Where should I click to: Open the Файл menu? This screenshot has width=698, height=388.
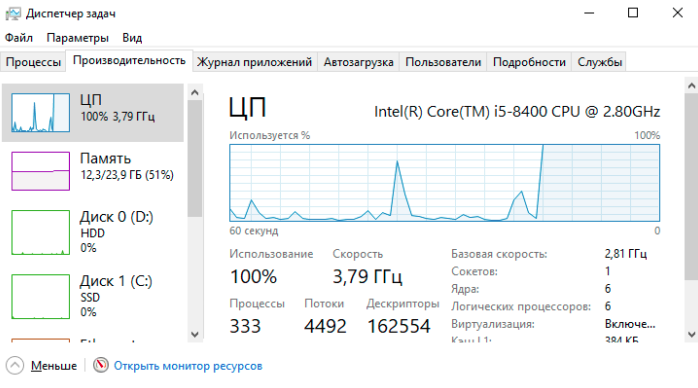pos(19,38)
